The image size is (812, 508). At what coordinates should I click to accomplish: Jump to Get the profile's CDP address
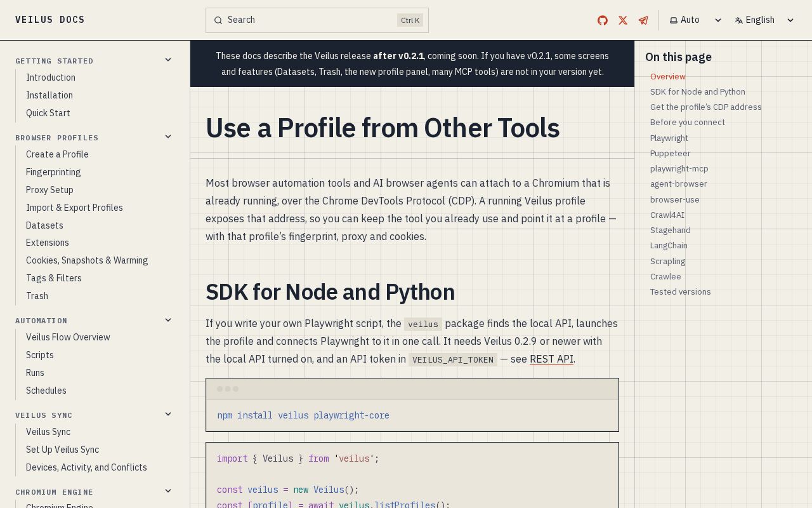click(706, 107)
